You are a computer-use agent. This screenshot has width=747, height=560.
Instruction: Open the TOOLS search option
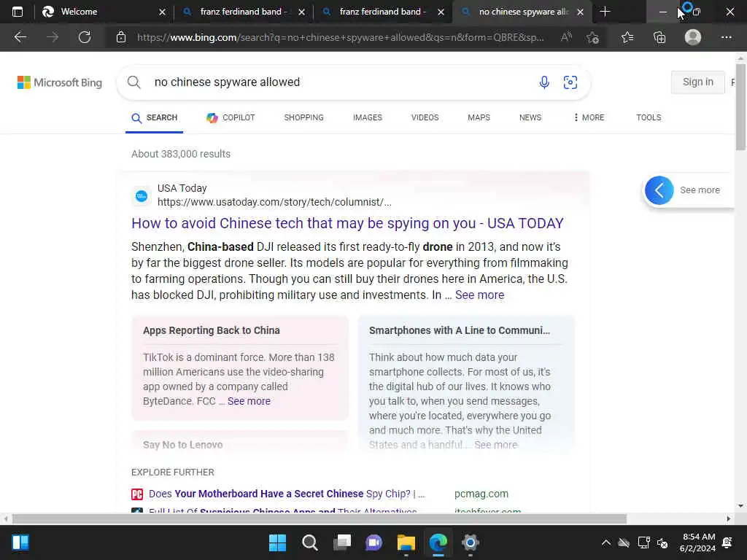coord(649,117)
